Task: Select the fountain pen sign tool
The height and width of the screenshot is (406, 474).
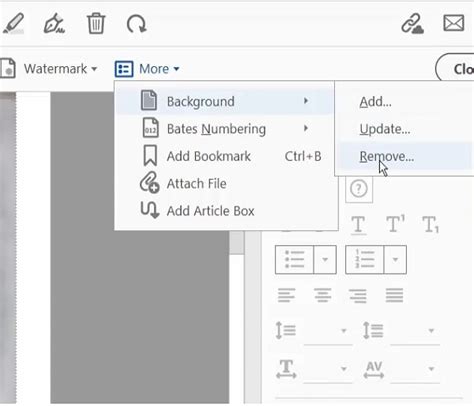Action: 54,24
